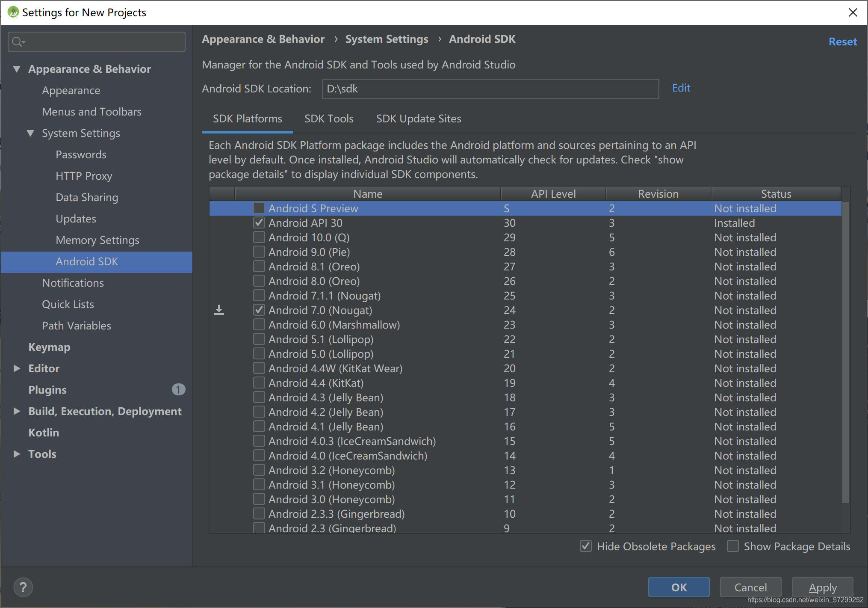Click the search magnifier icon in settings

tap(18, 42)
